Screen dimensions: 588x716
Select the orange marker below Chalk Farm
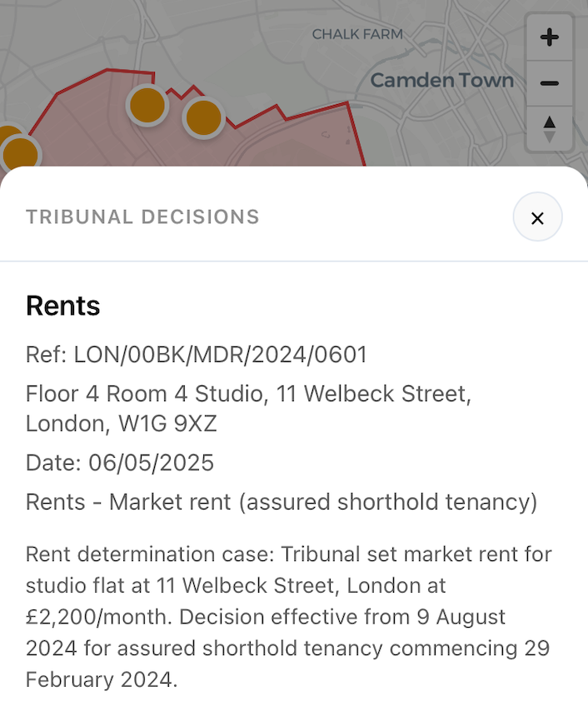pyautogui.click(x=147, y=105)
